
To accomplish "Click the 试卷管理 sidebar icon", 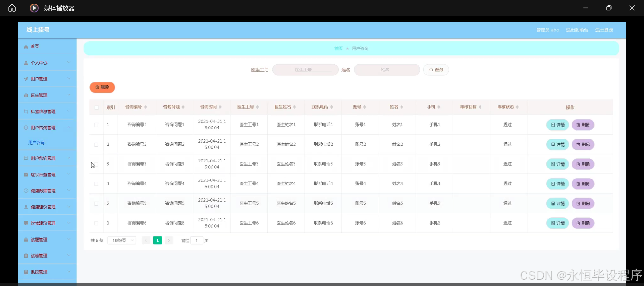I will click(26, 256).
